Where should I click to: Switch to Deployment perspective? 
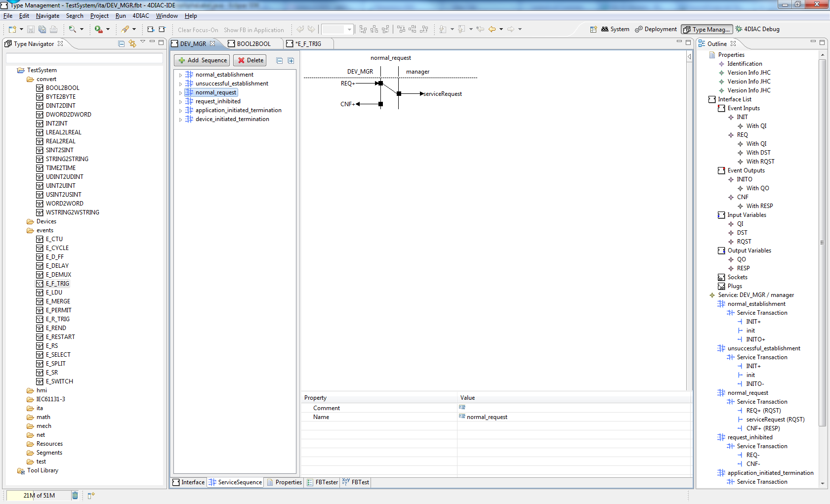656,29
